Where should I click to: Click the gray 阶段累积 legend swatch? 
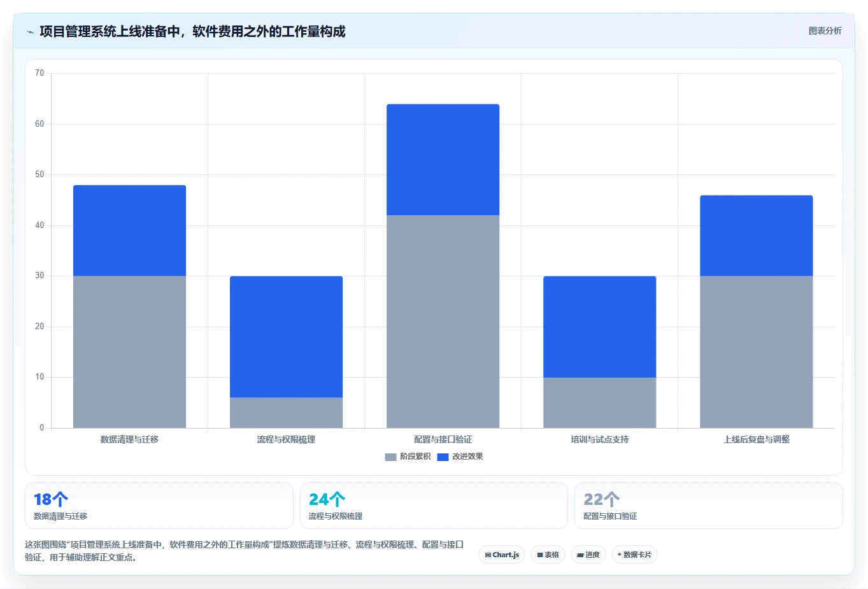click(390, 457)
